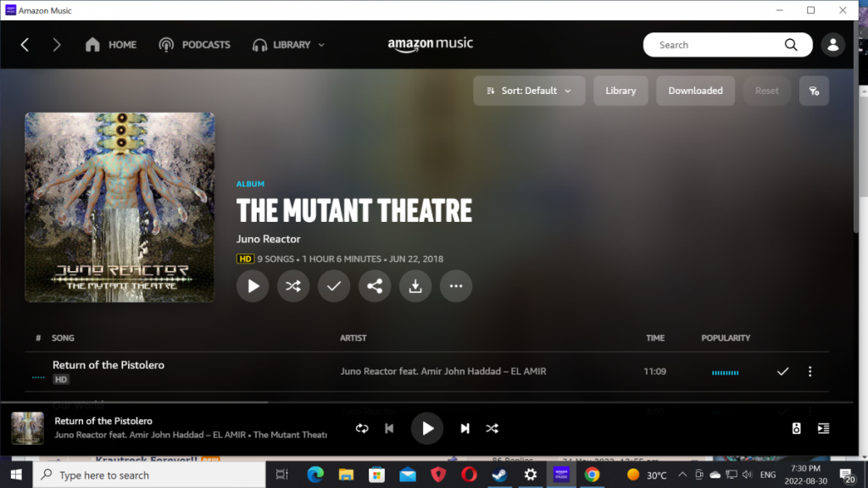Image resolution: width=868 pixels, height=488 pixels.
Task: Open Windows Settings from taskbar
Action: click(531, 474)
